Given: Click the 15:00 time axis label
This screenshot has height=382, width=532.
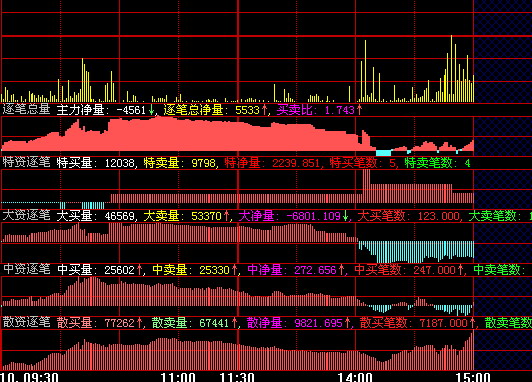Looking at the screenshot, I should [473, 377].
